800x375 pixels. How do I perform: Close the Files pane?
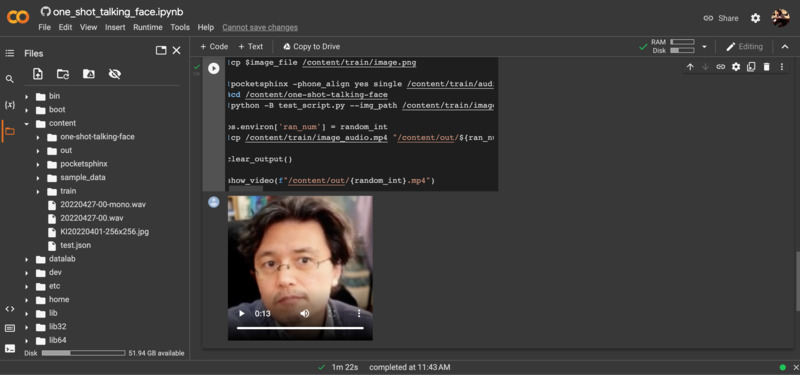pos(177,51)
